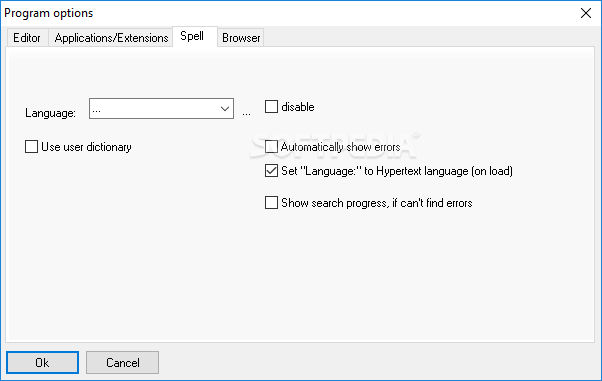Enable Use user dictionary
The width and height of the screenshot is (602, 381).
(x=31, y=147)
